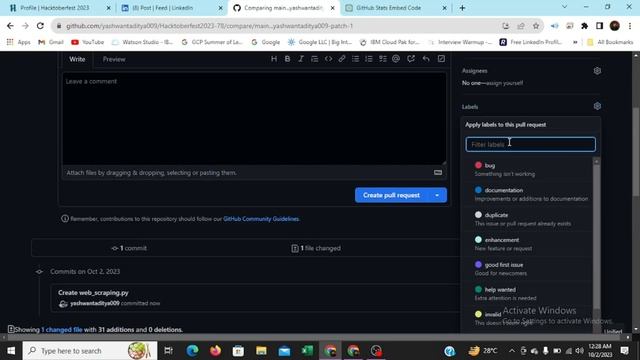Open the 1 changed file link
This screenshot has height=360, width=640.
[62, 329]
